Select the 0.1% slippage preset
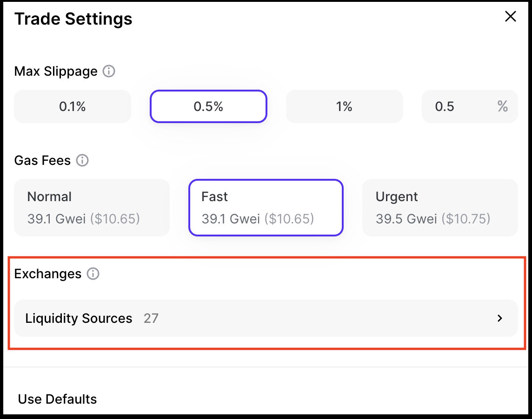The height and width of the screenshot is (419, 532). point(73,106)
